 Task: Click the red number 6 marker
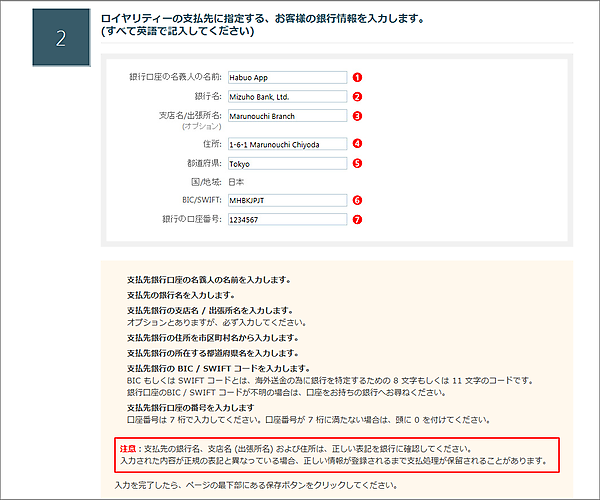pos(356,200)
